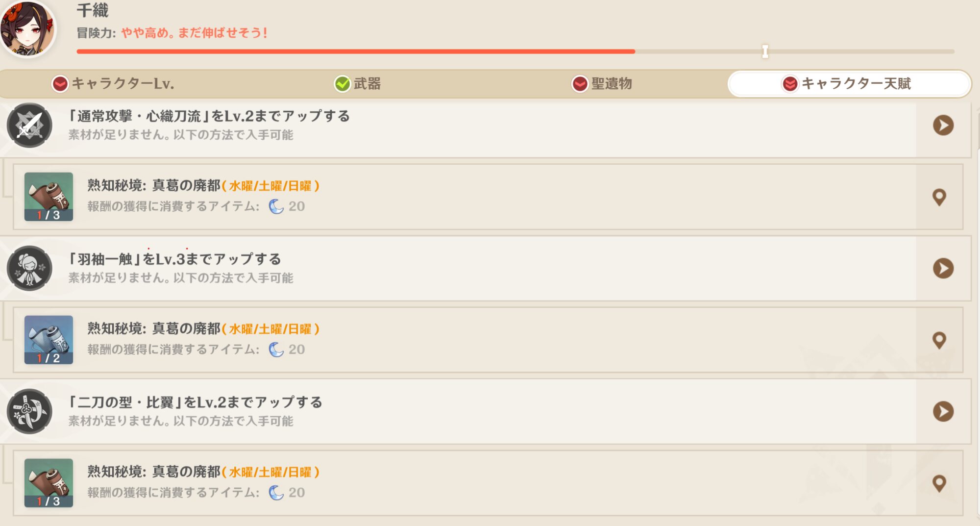Go to 通常攻撃・心織刀流 upgrade via arrow
The height and width of the screenshot is (526, 980).
(x=943, y=125)
